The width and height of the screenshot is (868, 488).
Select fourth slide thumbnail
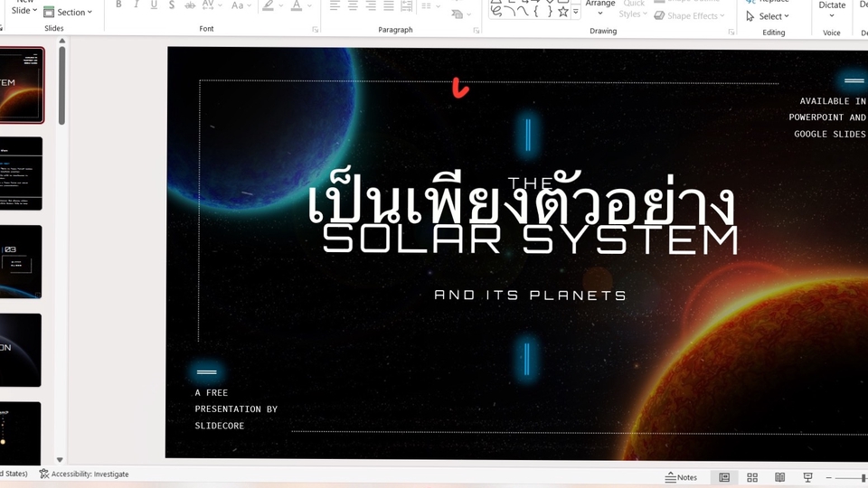tap(21, 351)
